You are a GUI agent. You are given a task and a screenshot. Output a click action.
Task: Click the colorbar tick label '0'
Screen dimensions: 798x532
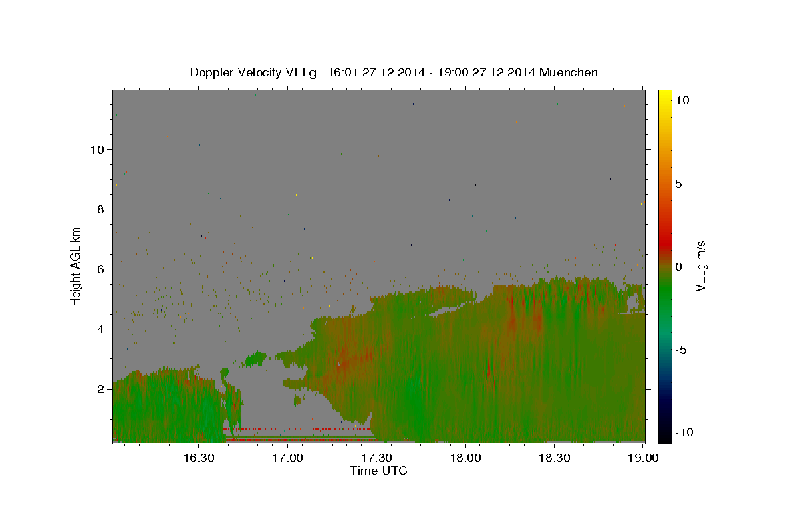coord(678,267)
